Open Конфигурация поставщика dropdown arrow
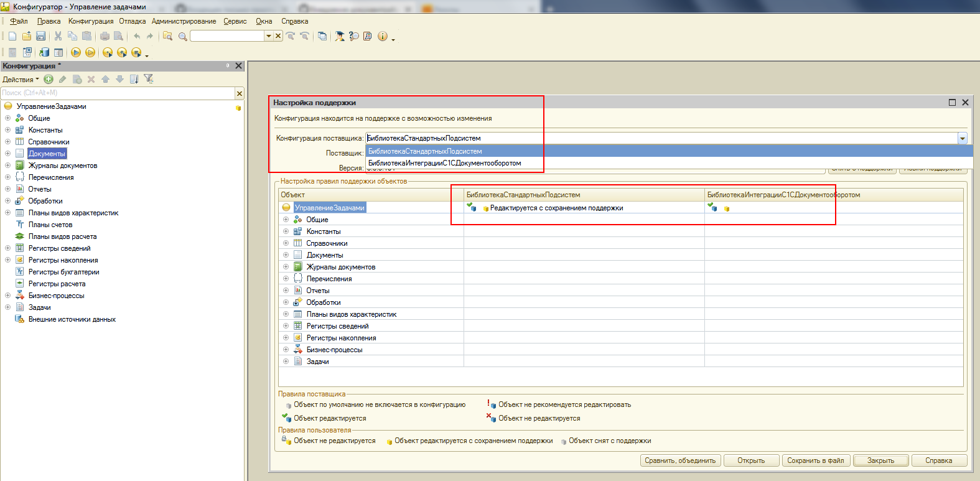The width and height of the screenshot is (980, 481). tap(963, 138)
